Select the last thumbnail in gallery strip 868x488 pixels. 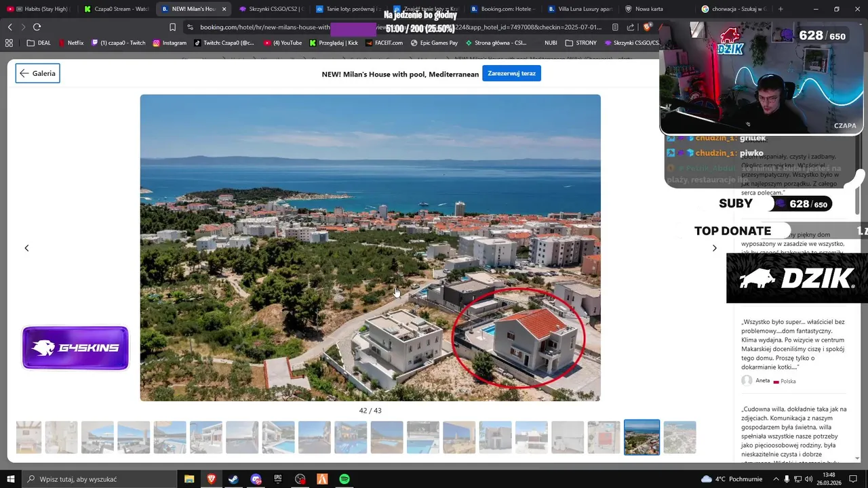point(679,437)
